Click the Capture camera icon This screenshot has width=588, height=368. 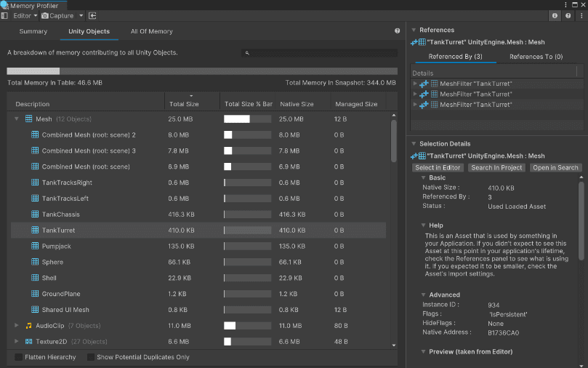click(45, 16)
